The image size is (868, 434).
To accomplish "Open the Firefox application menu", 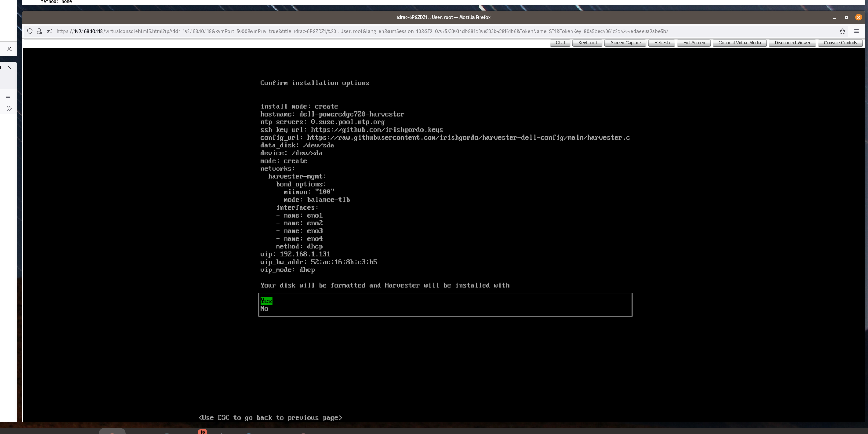I will tap(857, 31).
